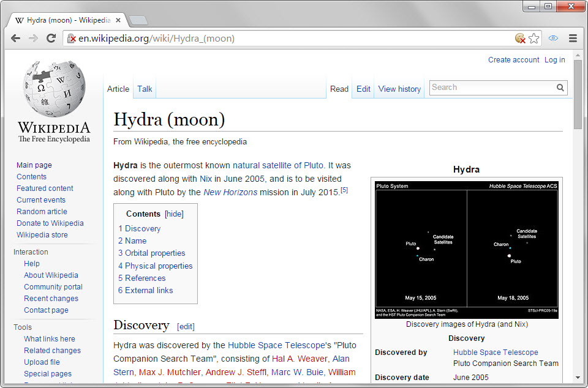Image resolution: width=588 pixels, height=388 pixels.
Task: Jump to 6 External links section
Action: (x=146, y=291)
